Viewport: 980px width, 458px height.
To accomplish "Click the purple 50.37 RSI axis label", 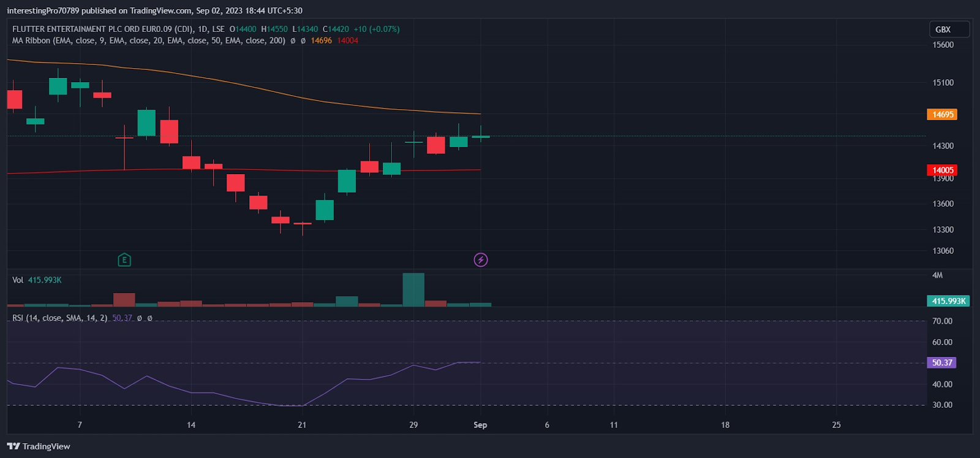I will [942, 363].
